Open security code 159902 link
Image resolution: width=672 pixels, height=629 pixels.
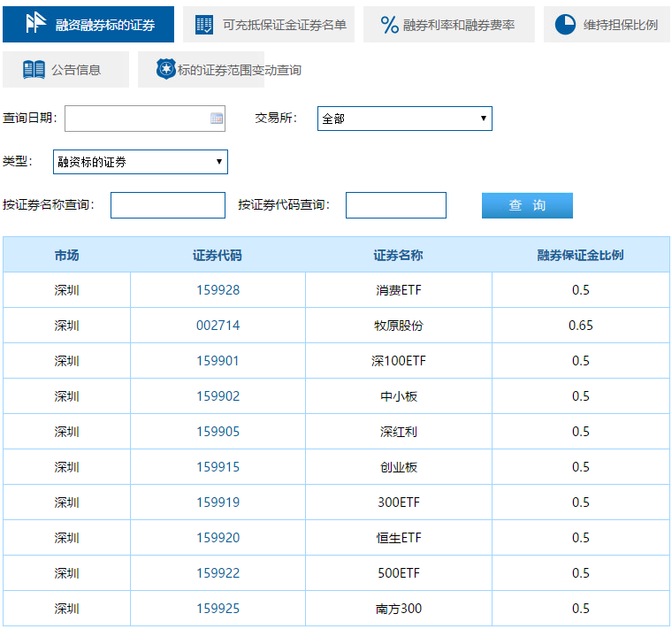click(x=218, y=396)
